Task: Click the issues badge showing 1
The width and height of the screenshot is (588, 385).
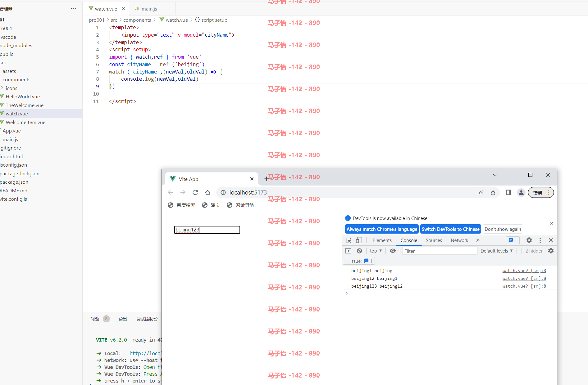Action: pyautogui.click(x=513, y=240)
